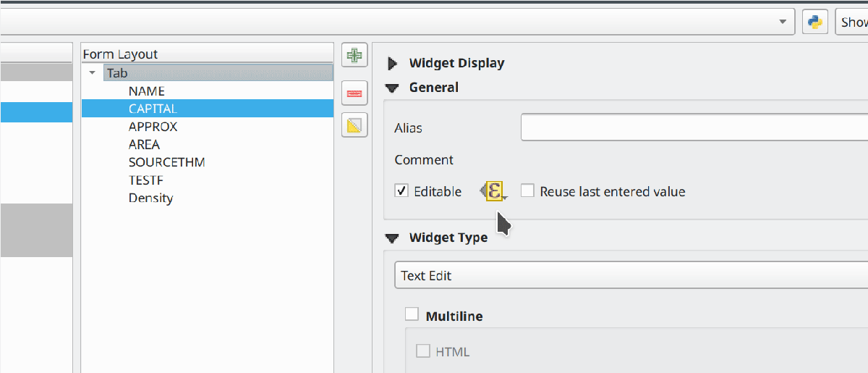Click the Python init code button
The width and height of the screenshot is (868, 373).
pos(815,22)
